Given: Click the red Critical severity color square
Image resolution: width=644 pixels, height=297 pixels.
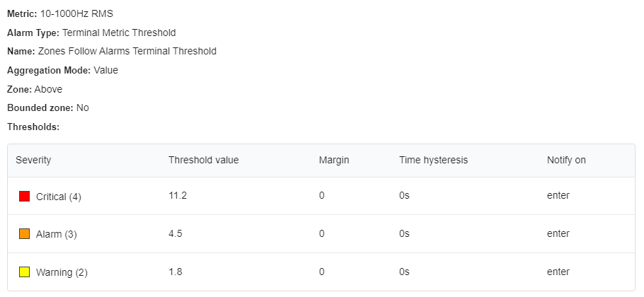Looking at the screenshot, I should pyautogui.click(x=24, y=196).
